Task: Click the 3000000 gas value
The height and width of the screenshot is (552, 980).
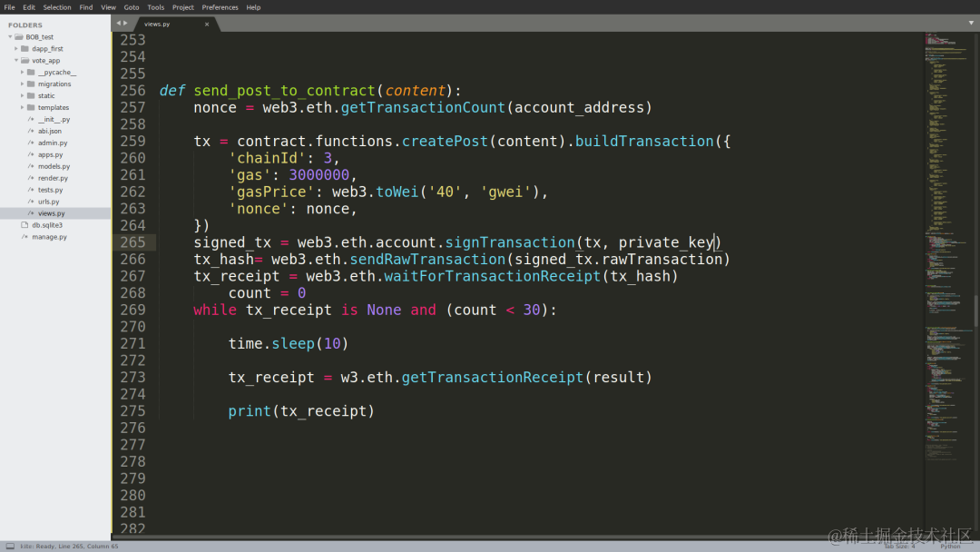Action: point(318,175)
